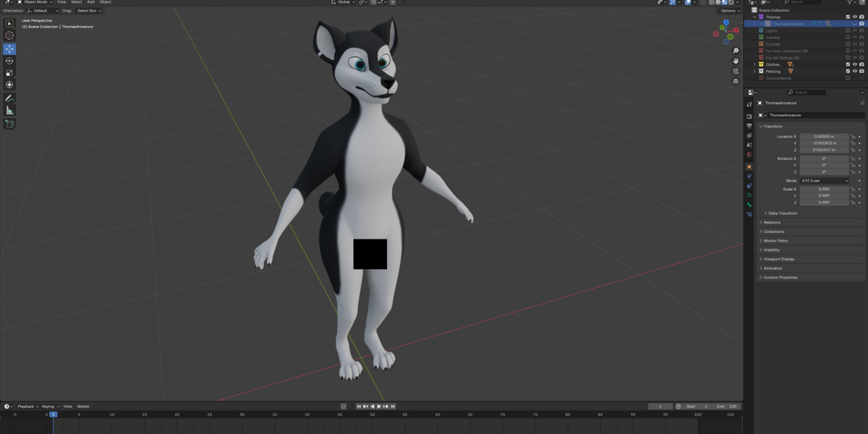The image size is (868, 434).
Task: Open the Add menu
Action: tap(90, 2)
